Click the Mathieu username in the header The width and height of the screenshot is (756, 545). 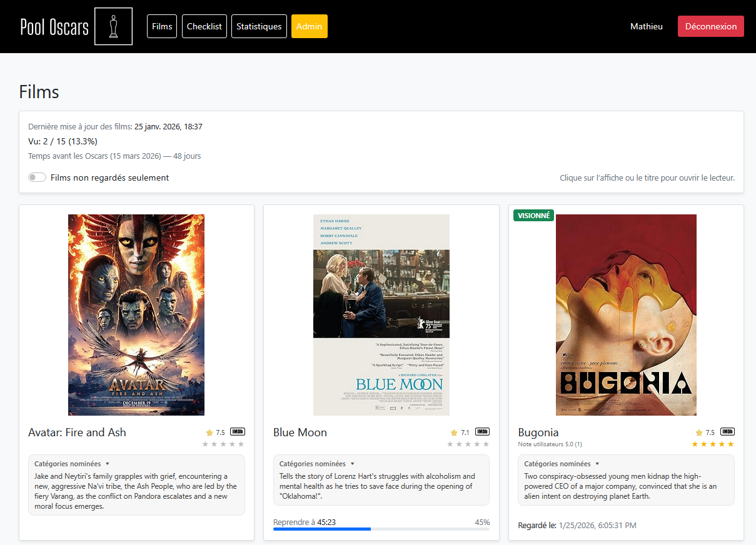(647, 26)
